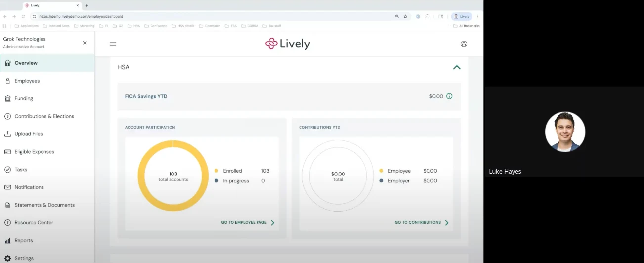Click the dollar coin icon beside Contributions & Elections
Image resolution: width=644 pixels, height=263 pixels.
[x=7, y=116]
